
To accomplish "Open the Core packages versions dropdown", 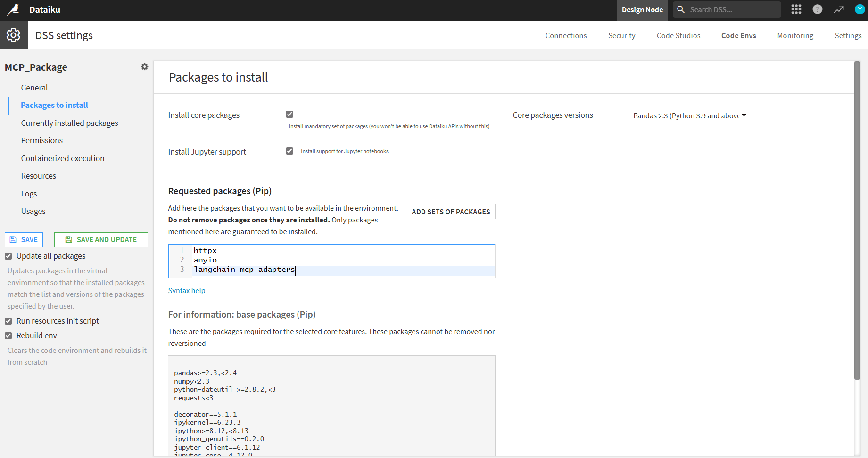I will pos(691,115).
